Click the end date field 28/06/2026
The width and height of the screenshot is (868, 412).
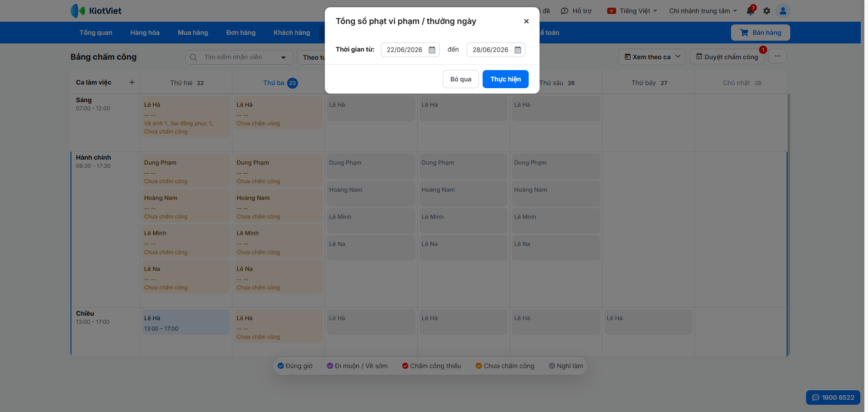coord(496,50)
